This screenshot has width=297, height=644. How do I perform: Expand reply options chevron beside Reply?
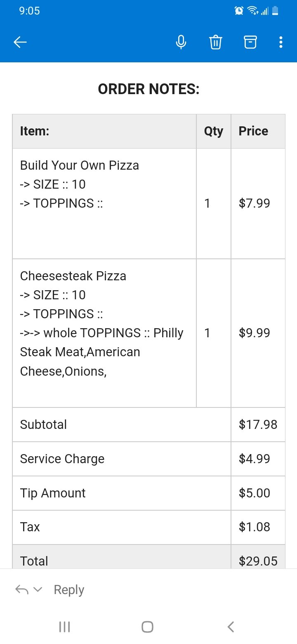tap(38, 590)
